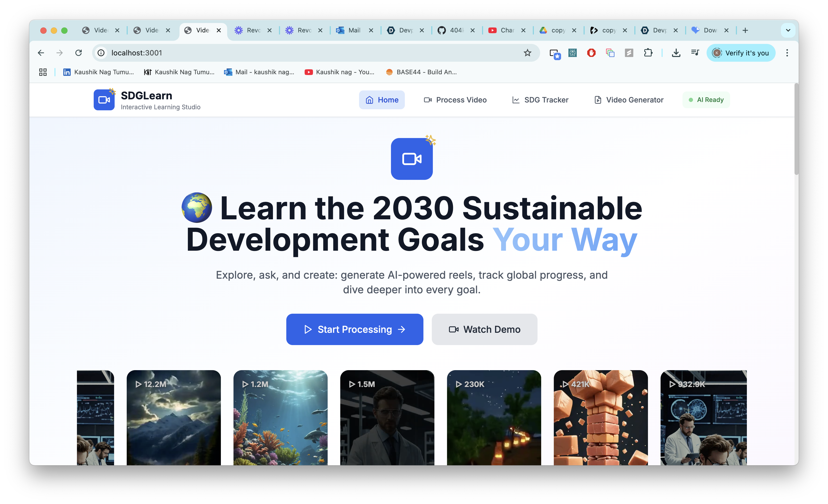The image size is (828, 504).
Task: Open the Video Generator page
Action: point(629,100)
